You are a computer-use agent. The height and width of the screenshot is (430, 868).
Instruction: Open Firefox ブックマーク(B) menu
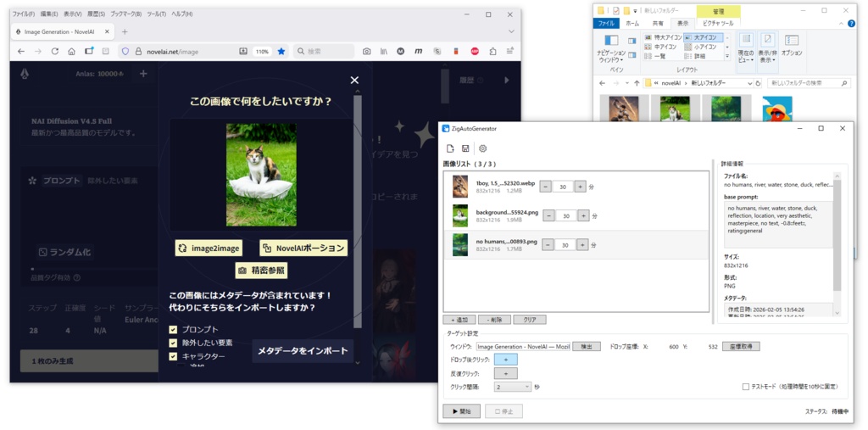point(125,14)
